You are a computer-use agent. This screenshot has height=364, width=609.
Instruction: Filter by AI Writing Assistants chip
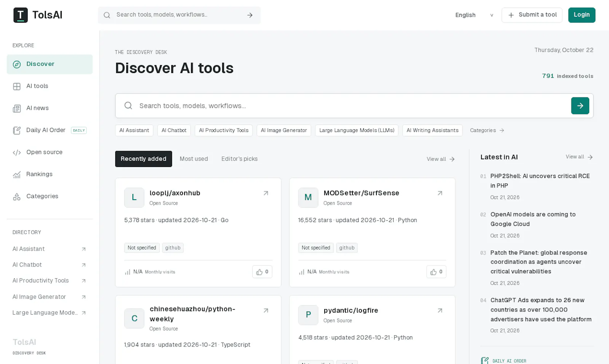click(x=432, y=130)
